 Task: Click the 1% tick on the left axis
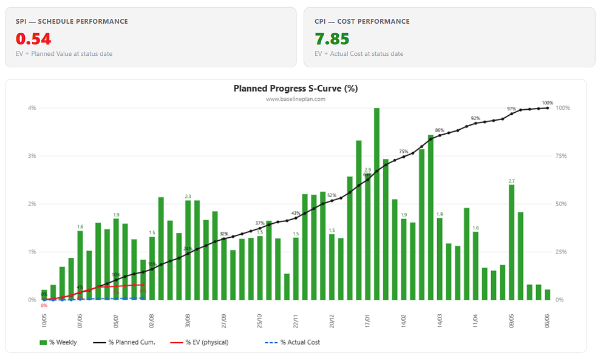[32, 252]
